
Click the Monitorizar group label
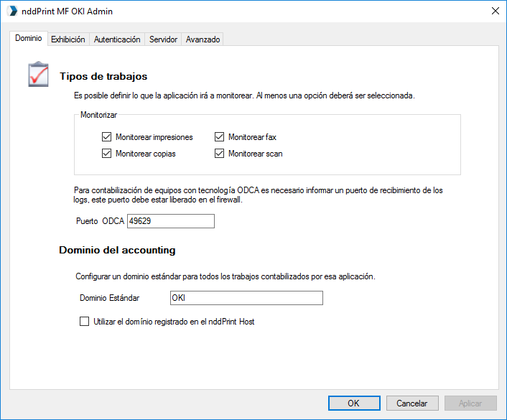[98, 115]
